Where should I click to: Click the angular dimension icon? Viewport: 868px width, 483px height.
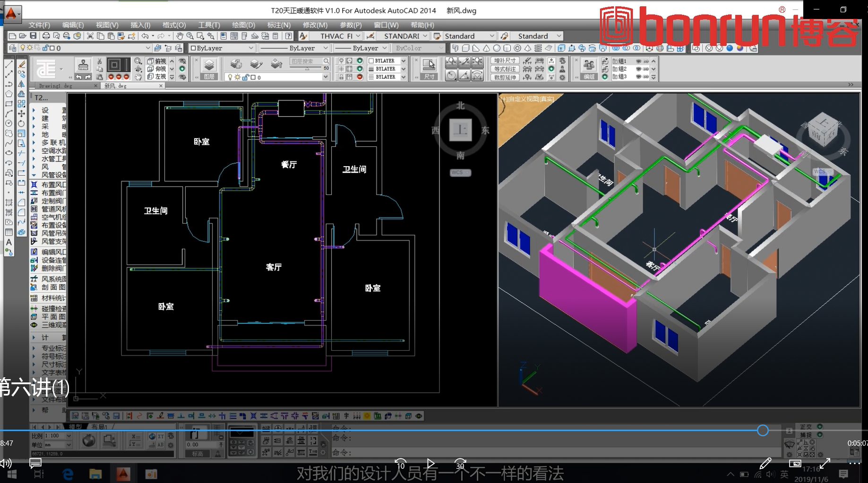tap(464, 76)
